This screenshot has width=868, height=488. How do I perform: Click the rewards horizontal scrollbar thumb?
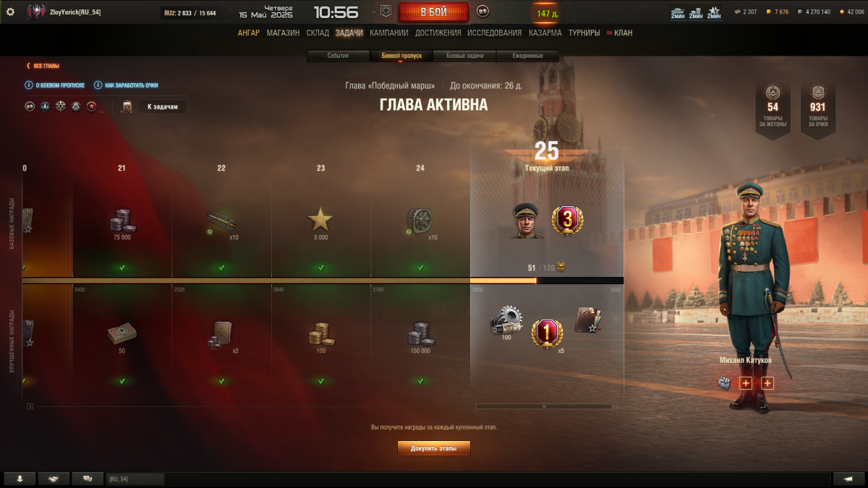click(x=545, y=406)
